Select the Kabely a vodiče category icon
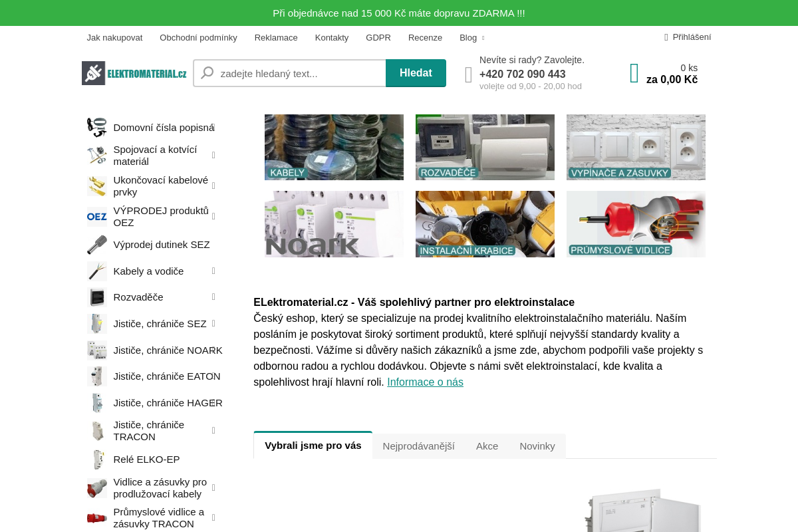This screenshot has width=798, height=532. click(x=96, y=271)
